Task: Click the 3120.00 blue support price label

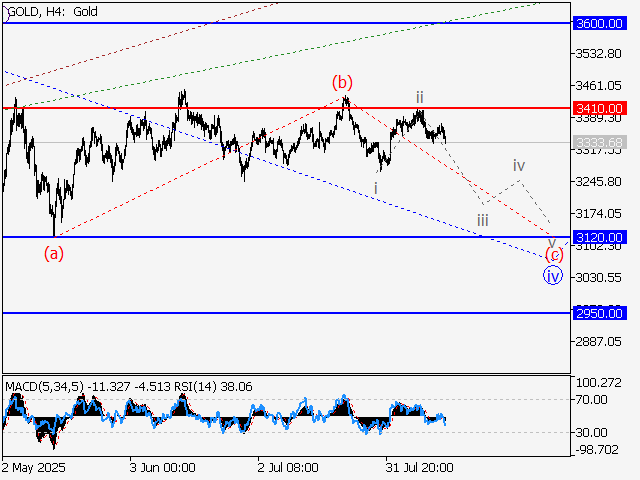Action: point(600,237)
